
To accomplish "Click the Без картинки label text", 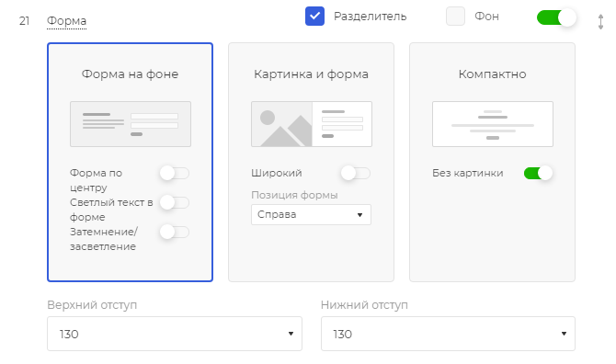I will coord(467,173).
